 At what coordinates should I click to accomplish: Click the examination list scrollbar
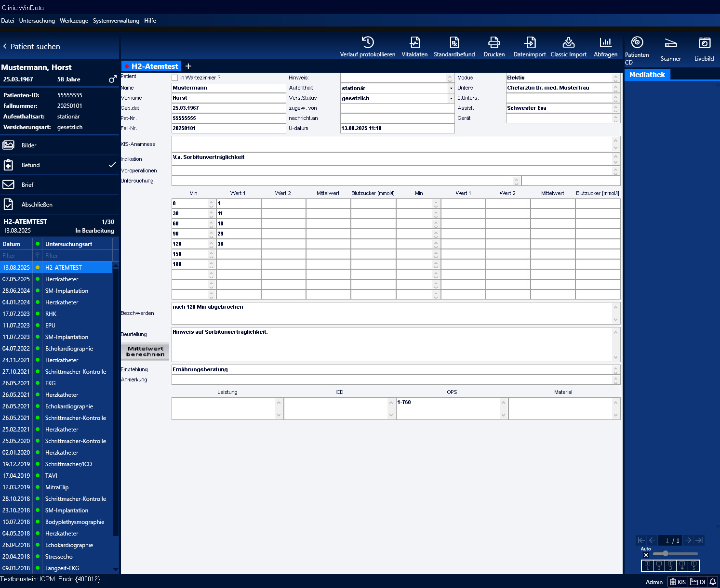pos(116,417)
